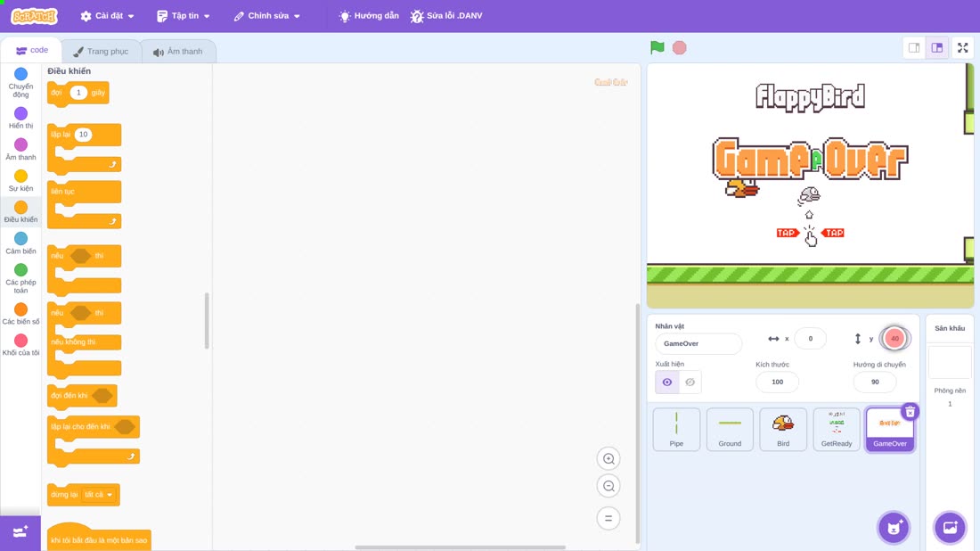Select the Khối của tôi block category
Image resolution: width=980 pixels, height=551 pixels.
(x=20, y=345)
